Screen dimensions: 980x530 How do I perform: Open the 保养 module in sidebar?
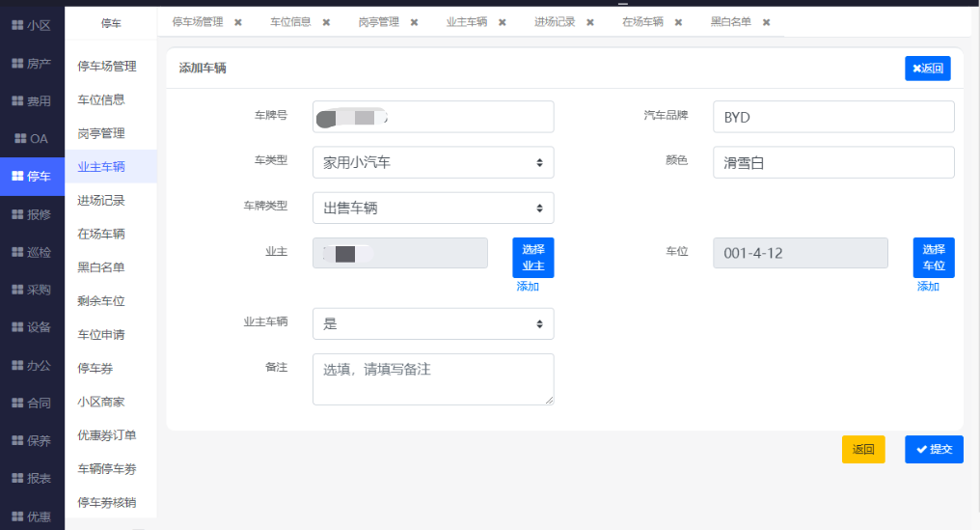click(x=32, y=440)
